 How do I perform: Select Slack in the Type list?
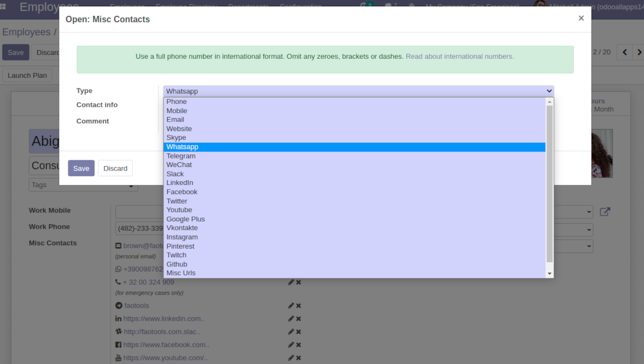coord(354,174)
